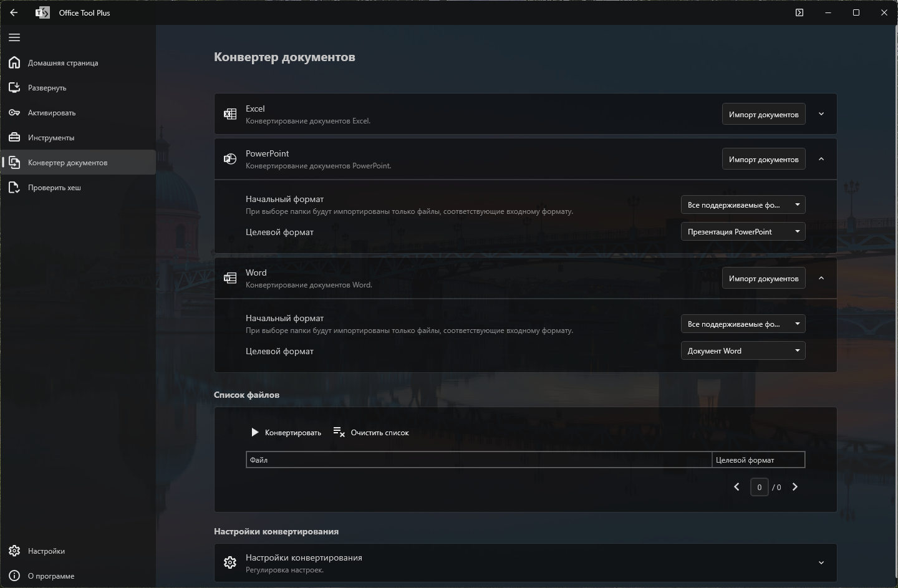Expand the Excel section chevron
Viewport: 898px width, 588px height.
click(x=821, y=114)
